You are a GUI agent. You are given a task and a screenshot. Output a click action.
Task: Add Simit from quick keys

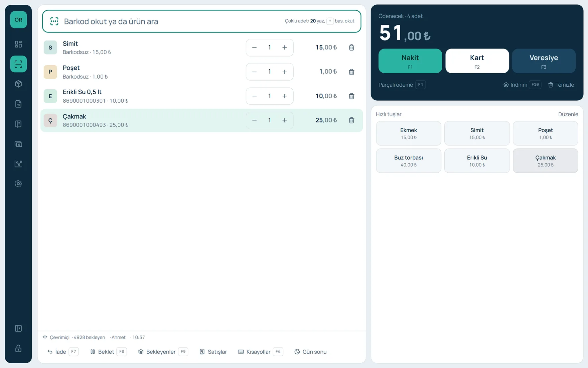point(477,133)
